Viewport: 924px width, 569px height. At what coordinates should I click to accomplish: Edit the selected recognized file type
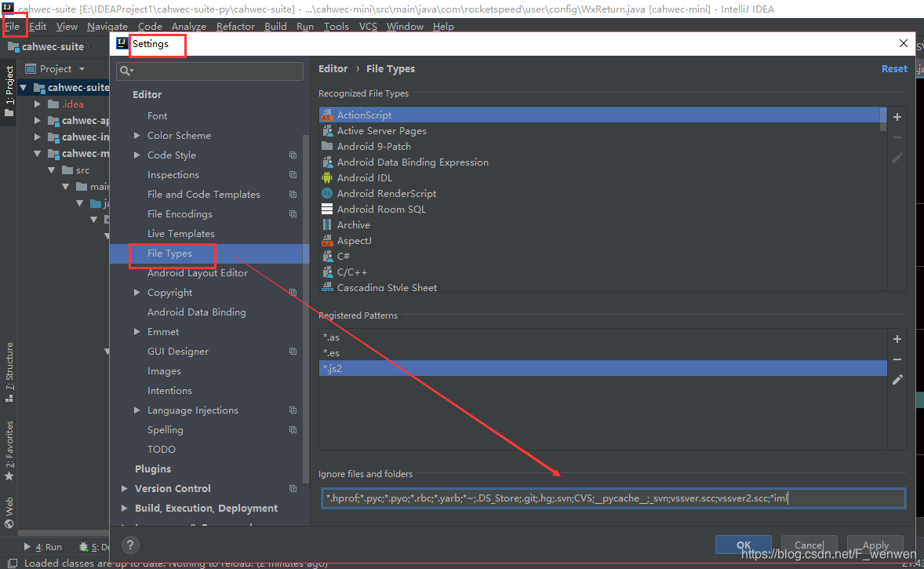(897, 158)
